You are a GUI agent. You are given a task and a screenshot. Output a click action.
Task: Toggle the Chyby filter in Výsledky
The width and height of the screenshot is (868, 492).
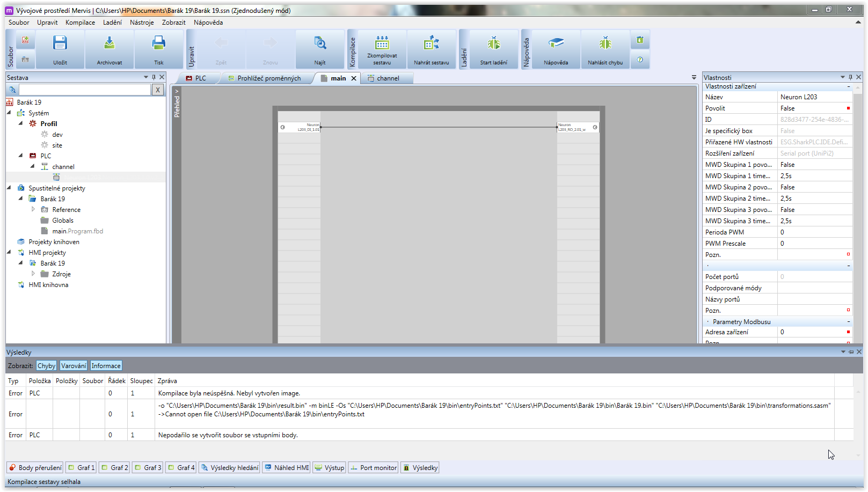[46, 365]
